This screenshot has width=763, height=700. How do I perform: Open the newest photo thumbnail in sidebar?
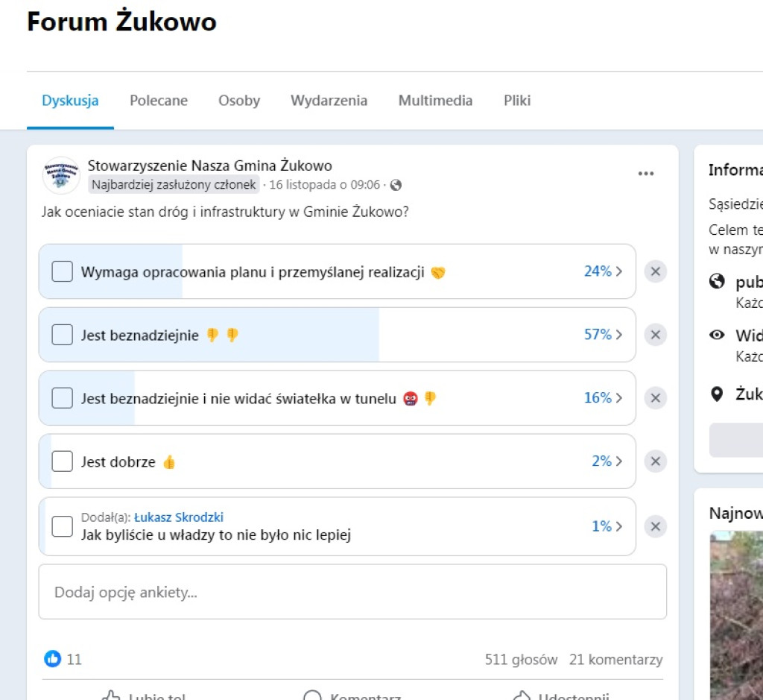click(x=736, y=616)
